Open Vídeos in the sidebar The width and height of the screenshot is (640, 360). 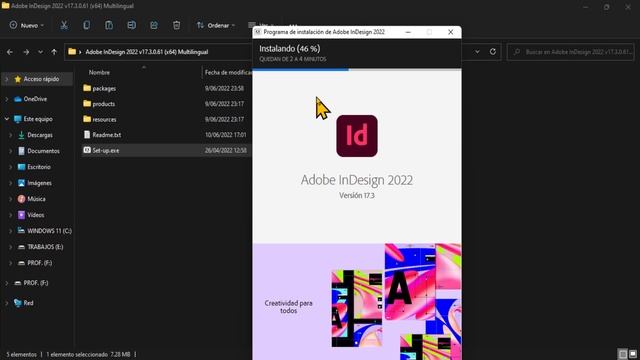(36, 215)
